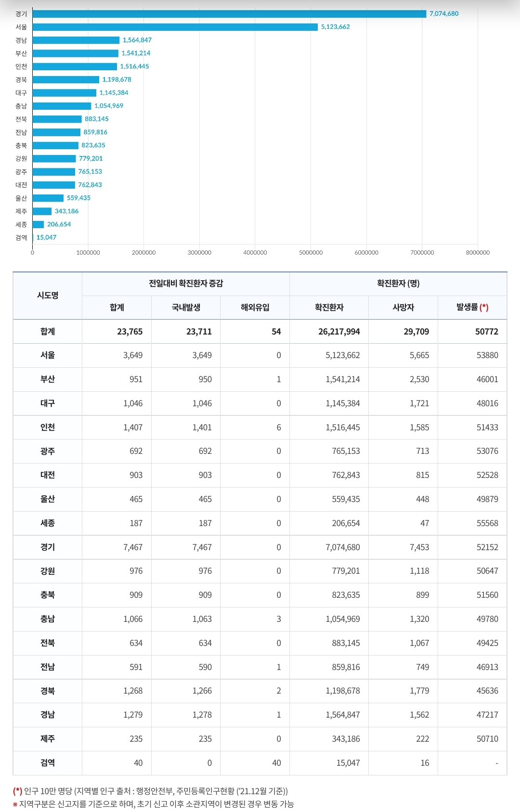Click the 제주 row name in table
The image size is (520, 812).
(x=48, y=739)
